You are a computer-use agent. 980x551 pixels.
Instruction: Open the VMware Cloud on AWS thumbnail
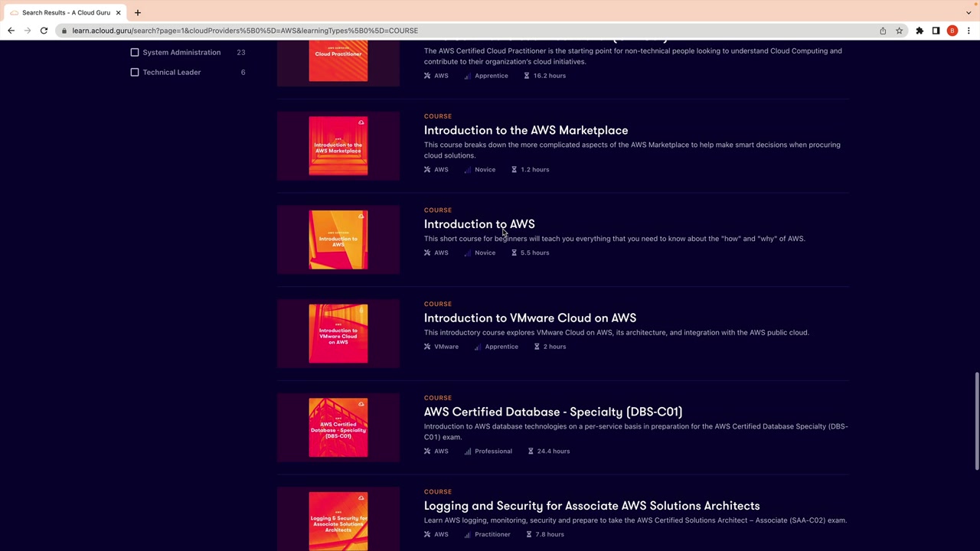click(338, 334)
